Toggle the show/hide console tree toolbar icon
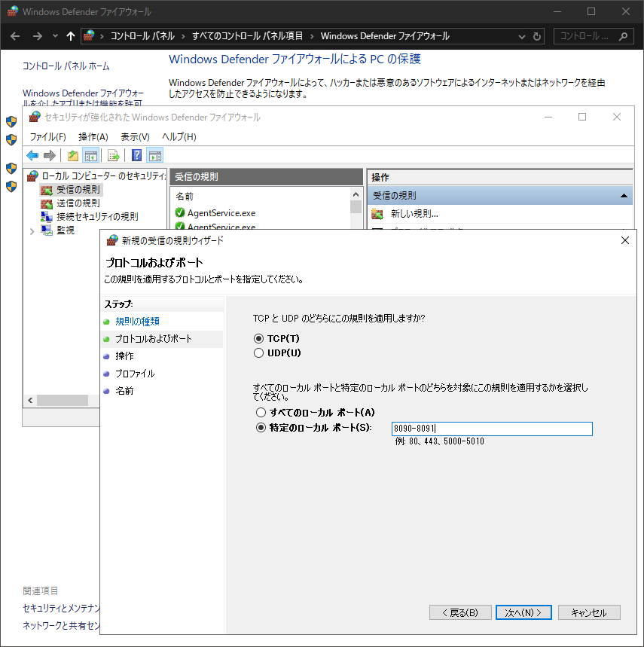Screen dimensions: 644x647 coord(90,155)
